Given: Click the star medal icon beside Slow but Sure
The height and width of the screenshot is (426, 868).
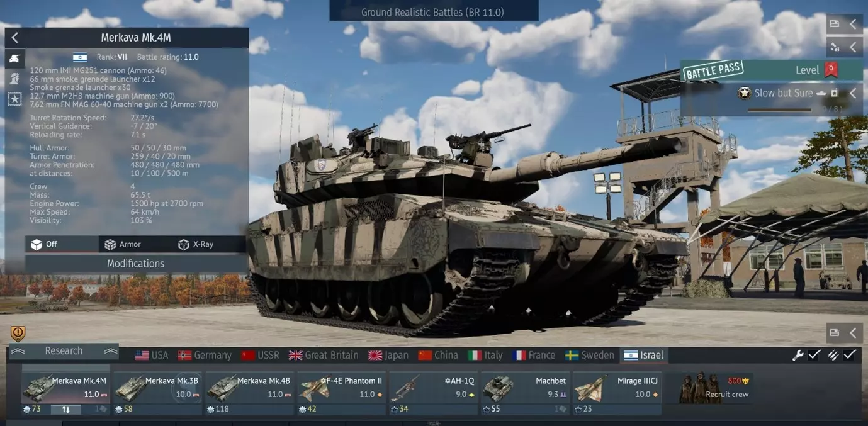Looking at the screenshot, I should (x=745, y=93).
